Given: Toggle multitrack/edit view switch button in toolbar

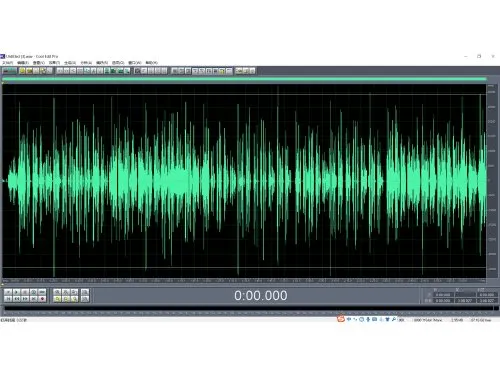Looking at the screenshot, I should (9, 71).
